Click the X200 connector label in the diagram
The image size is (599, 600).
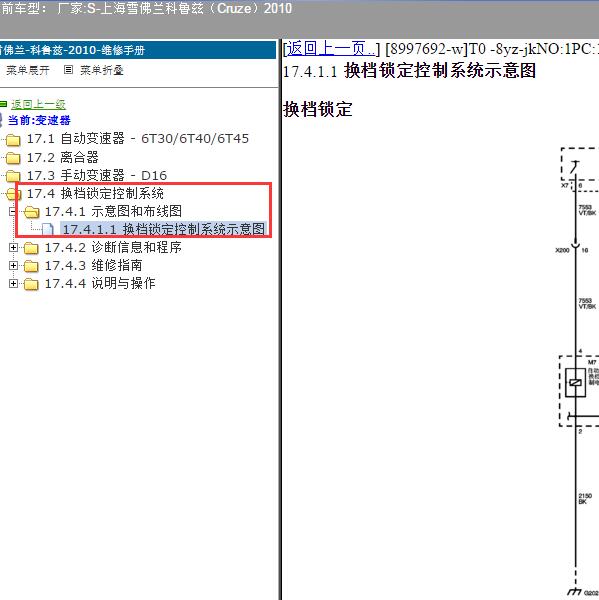562,250
